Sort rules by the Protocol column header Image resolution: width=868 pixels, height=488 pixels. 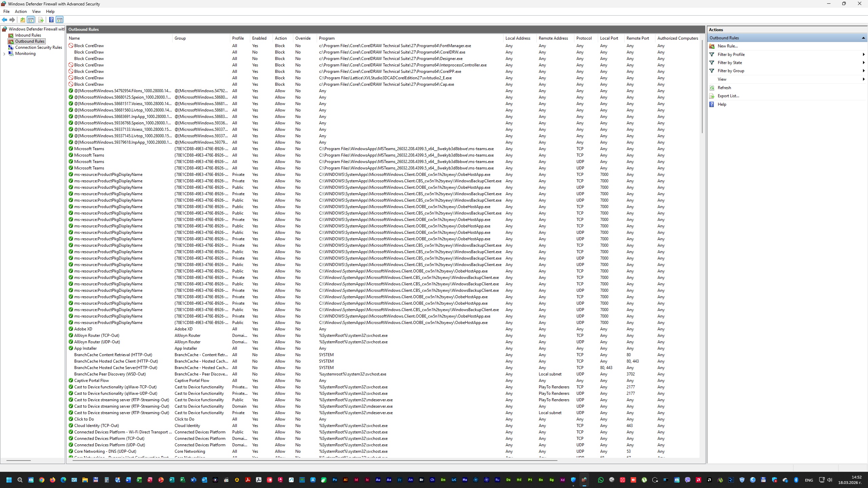point(586,38)
